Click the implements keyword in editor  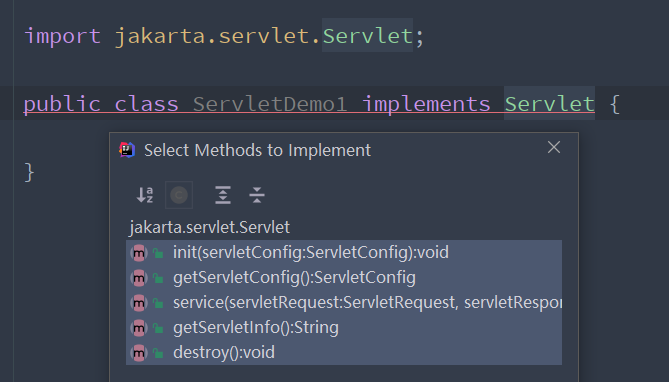(x=426, y=104)
